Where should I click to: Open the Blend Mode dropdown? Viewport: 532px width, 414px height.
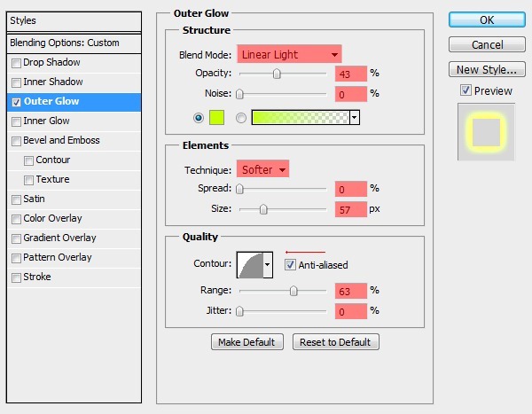click(289, 54)
